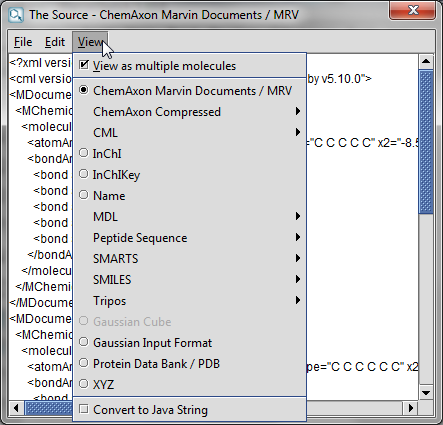Image resolution: width=443 pixels, height=425 pixels.
Task: Open the Edit menu
Action: pos(55,42)
